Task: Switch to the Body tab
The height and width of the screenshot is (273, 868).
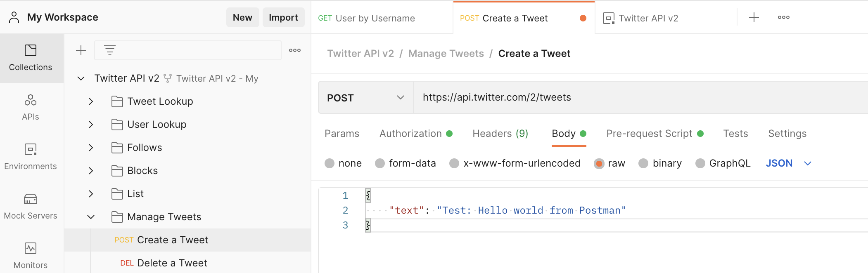Action: pos(569,134)
